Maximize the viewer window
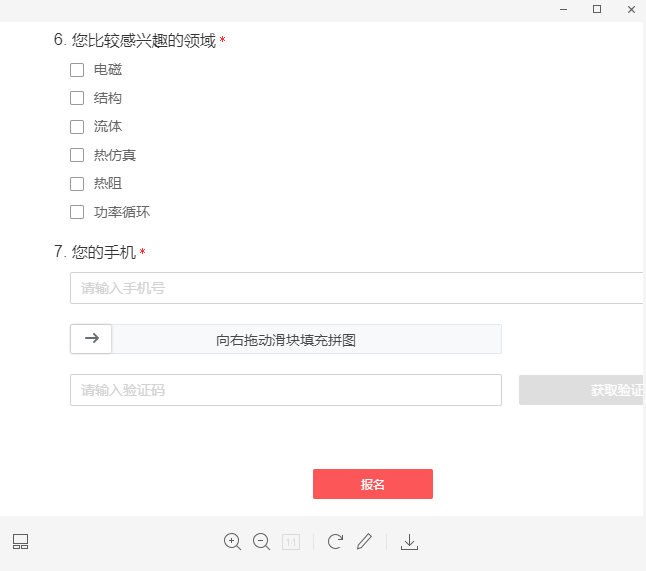The width and height of the screenshot is (646, 571). [x=597, y=9]
